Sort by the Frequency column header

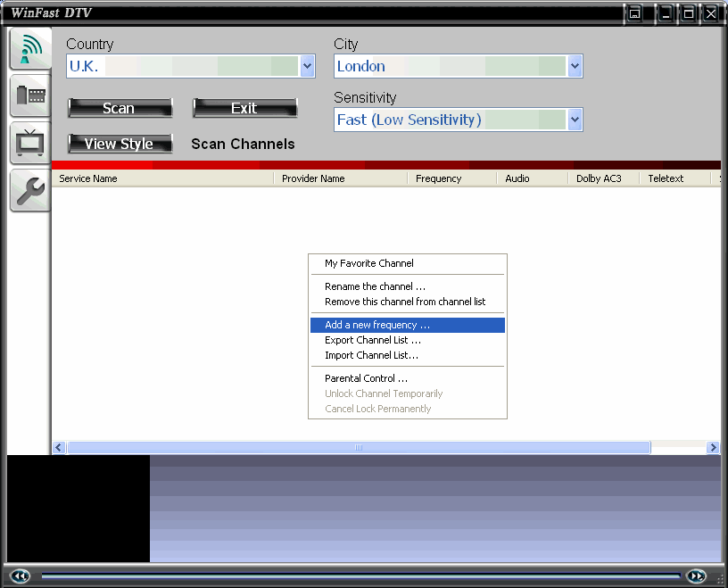click(x=451, y=178)
